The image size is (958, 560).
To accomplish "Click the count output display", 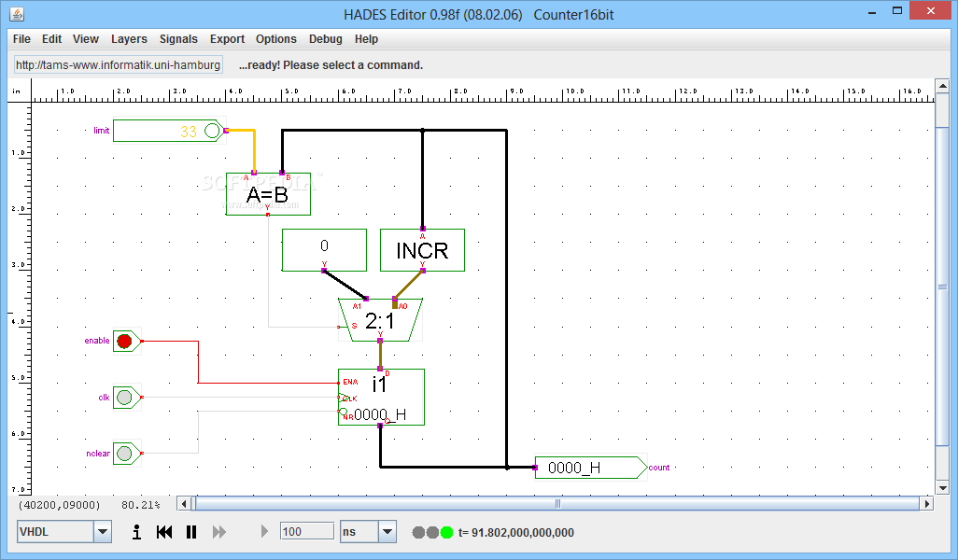I will point(591,468).
